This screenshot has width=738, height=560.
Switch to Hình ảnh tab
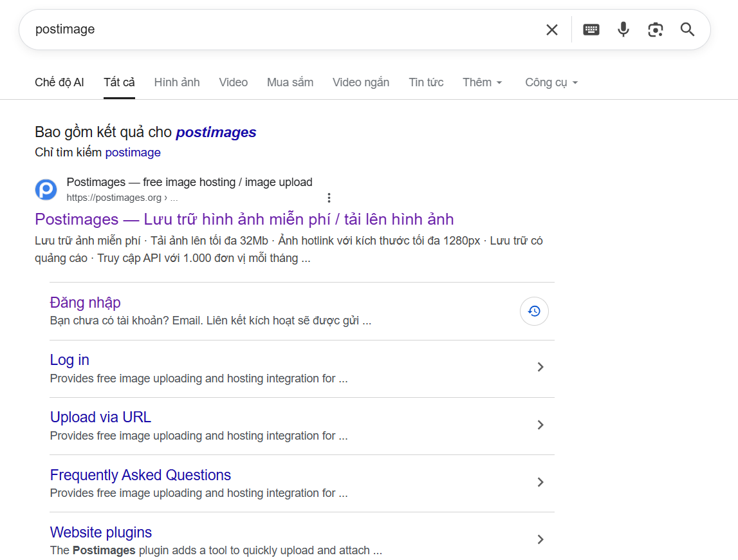click(177, 82)
